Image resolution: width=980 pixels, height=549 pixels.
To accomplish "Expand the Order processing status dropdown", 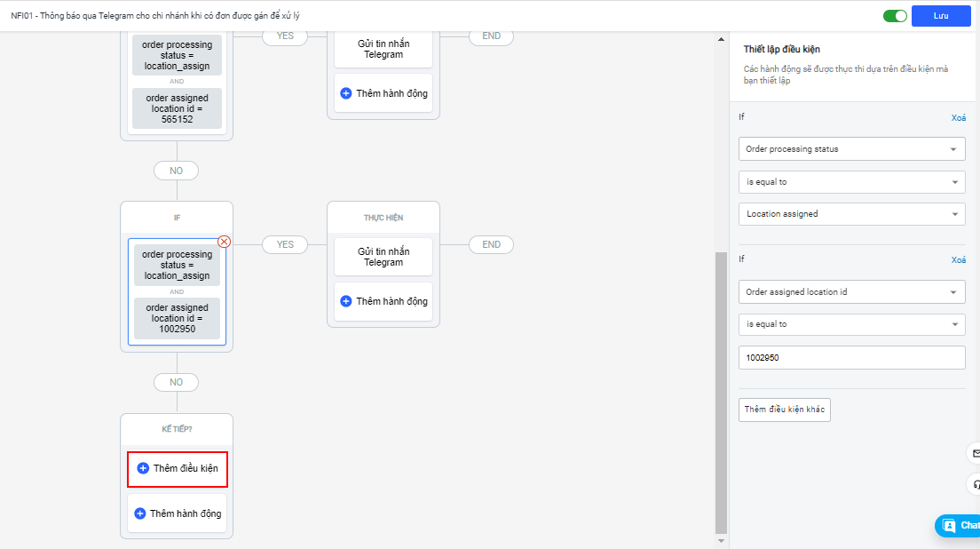I will 851,149.
